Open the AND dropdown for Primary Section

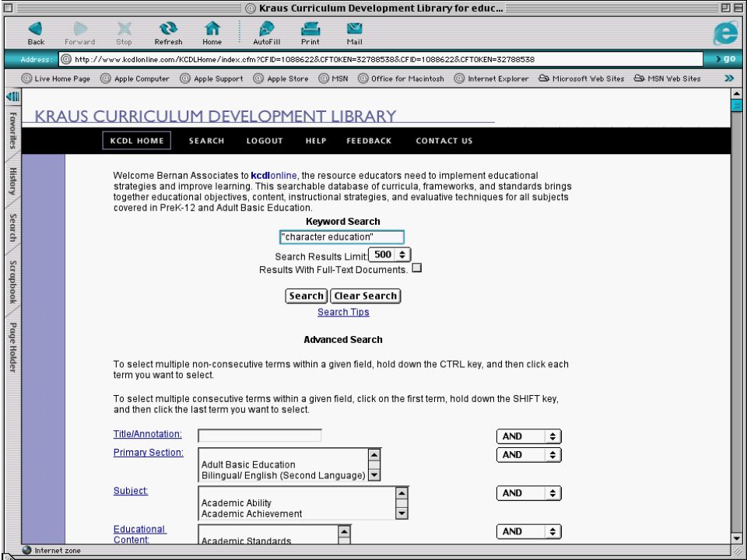click(x=529, y=455)
